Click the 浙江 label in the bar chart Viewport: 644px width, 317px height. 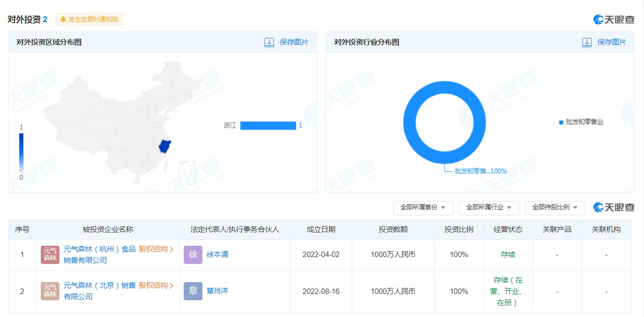[x=230, y=125]
